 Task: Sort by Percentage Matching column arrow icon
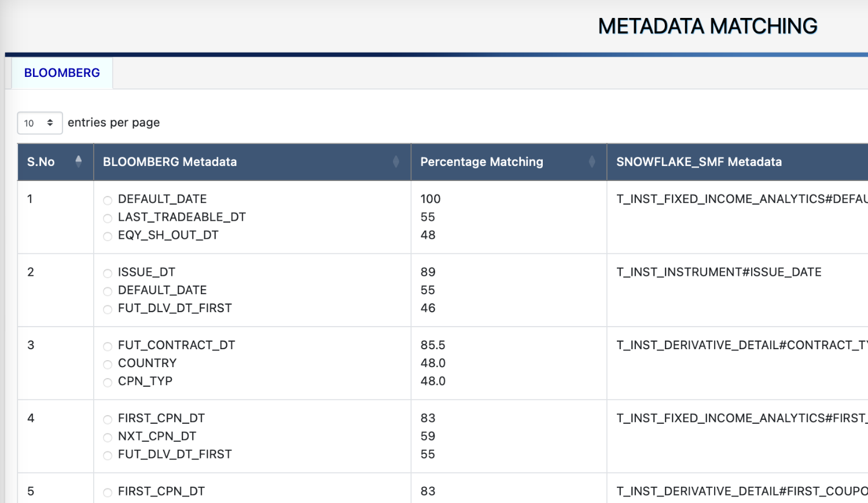592,161
